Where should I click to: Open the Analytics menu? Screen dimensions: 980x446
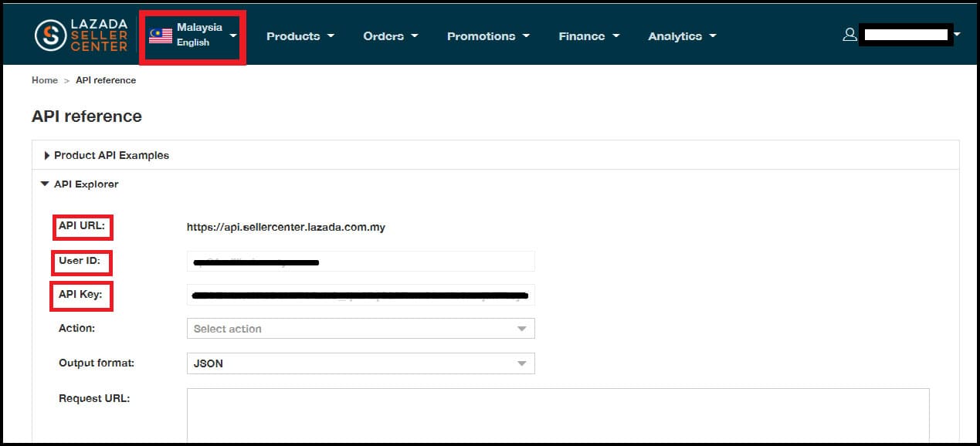point(682,36)
